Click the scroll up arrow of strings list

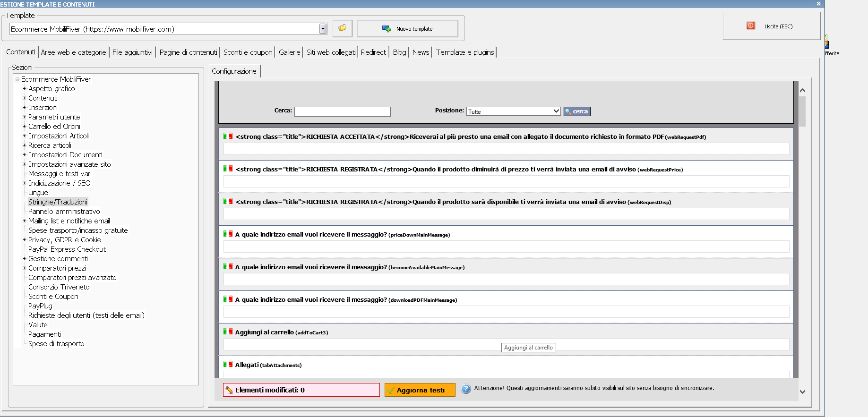802,90
